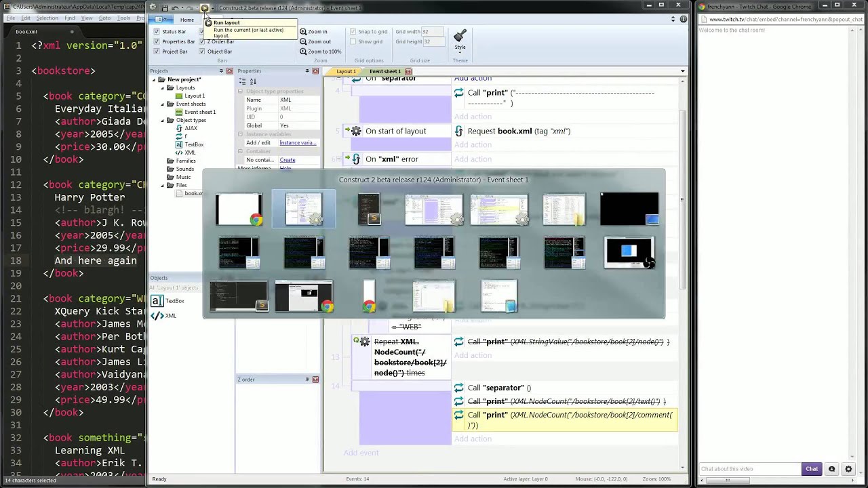Click the alphabetical sort icon in Properties
This screenshot has width=868, height=488.
click(254, 81)
